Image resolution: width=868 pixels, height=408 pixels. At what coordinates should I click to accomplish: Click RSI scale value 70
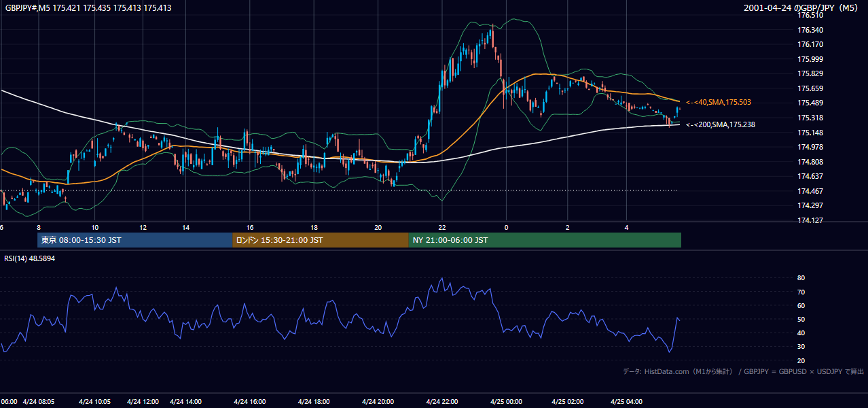(801, 292)
